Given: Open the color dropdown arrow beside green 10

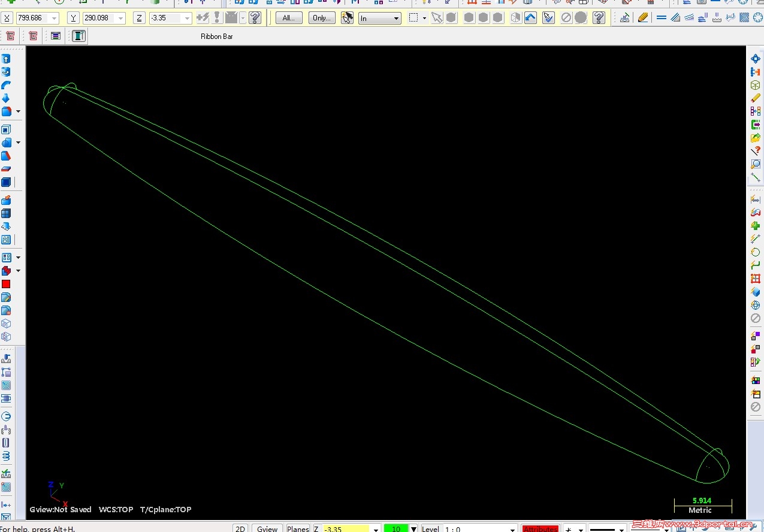Looking at the screenshot, I should click(x=413, y=528).
